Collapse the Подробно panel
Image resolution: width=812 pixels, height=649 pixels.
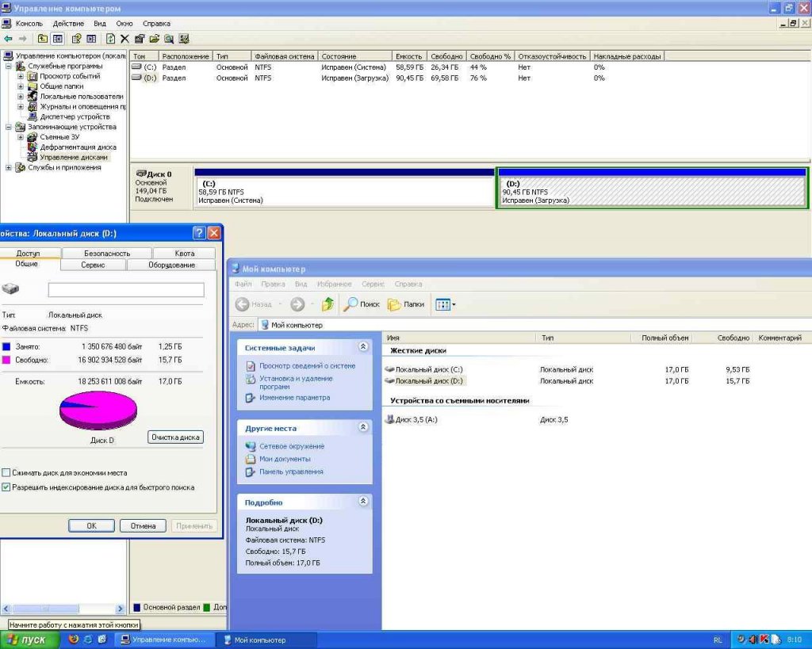[363, 501]
